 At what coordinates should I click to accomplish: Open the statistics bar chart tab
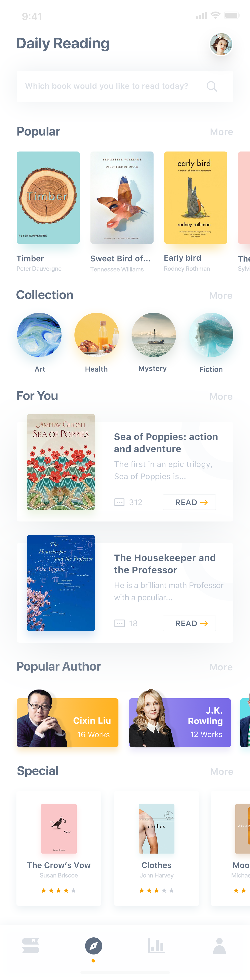[x=156, y=946]
